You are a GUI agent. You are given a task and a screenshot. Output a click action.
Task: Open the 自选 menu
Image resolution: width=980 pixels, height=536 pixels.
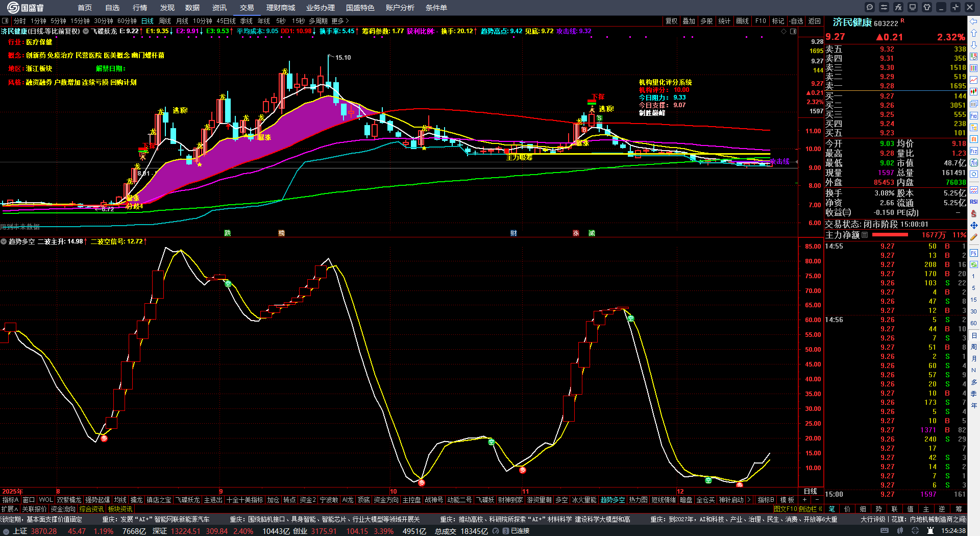[x=112, y=8]
